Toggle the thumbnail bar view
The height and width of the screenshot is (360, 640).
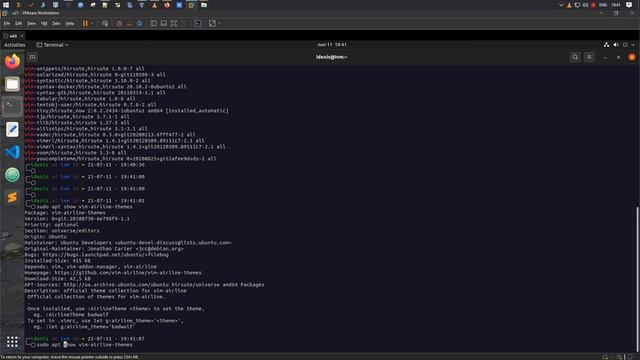[164, 24]
